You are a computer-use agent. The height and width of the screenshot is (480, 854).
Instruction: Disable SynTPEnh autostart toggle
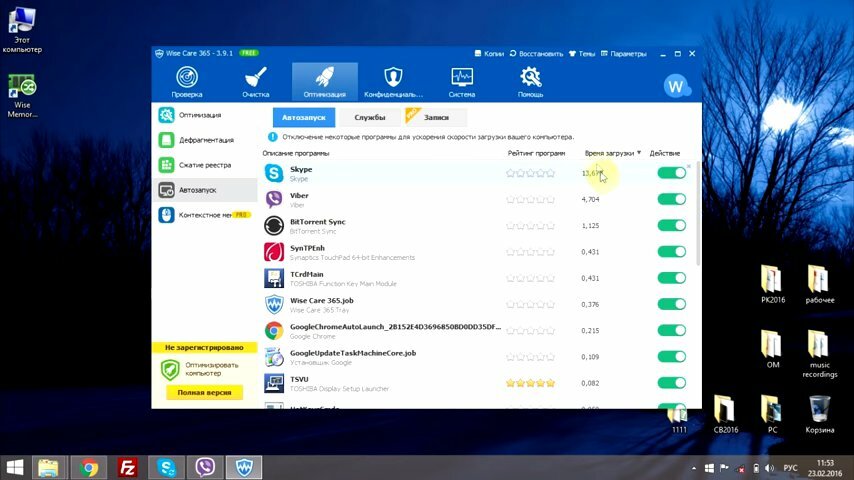(672, 251)
